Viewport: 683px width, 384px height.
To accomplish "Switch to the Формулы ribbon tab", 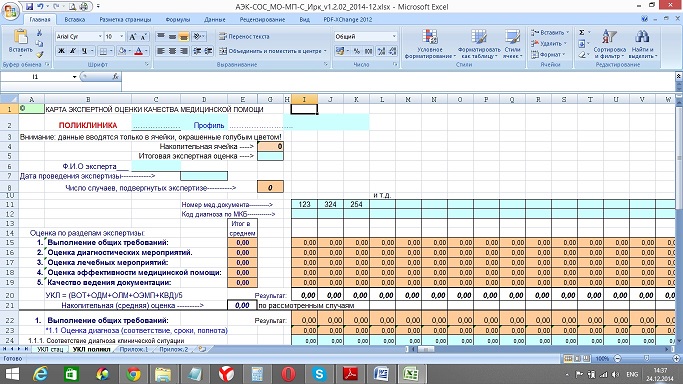I will pos(178,20).
